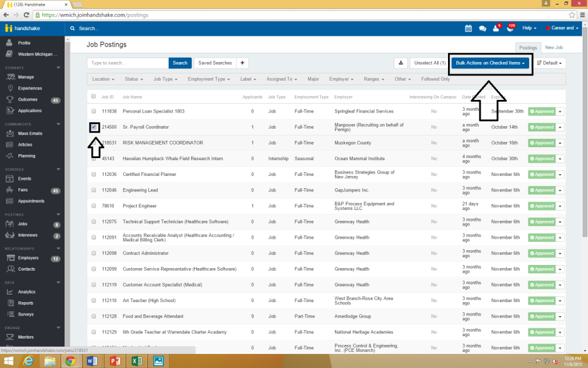Image resolution: width=588 pixels, height=368 pixels.
Task: Check the Personal Loan Specialist 1803 row
Action: click(93, 111)
